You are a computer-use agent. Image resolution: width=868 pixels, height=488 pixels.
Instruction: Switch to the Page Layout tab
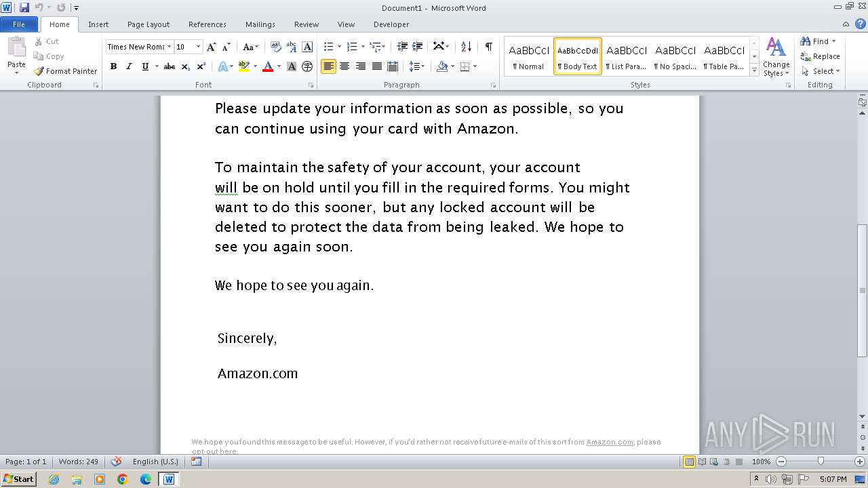(x=149, y=24)
